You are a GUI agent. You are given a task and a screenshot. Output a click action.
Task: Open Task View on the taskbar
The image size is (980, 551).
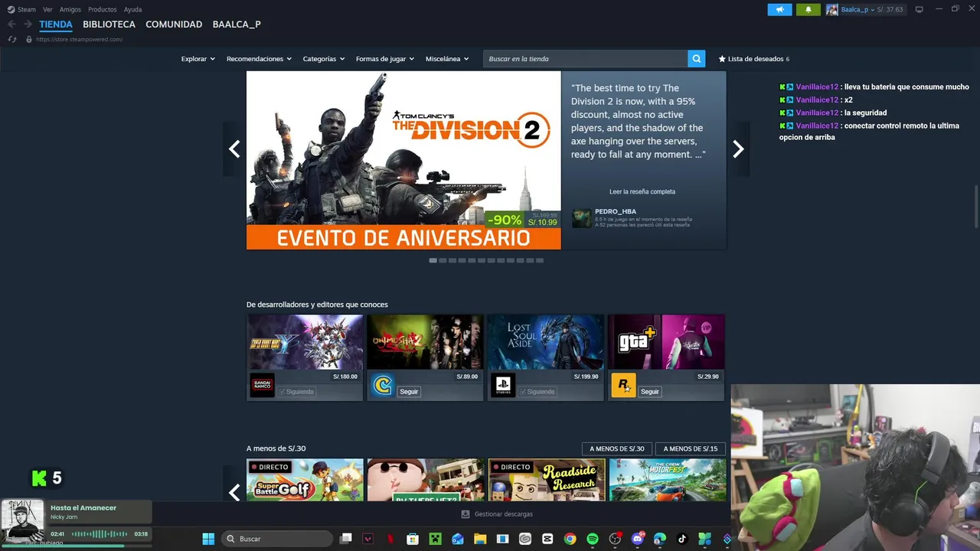pyautogui.click(x=346, y=539)
